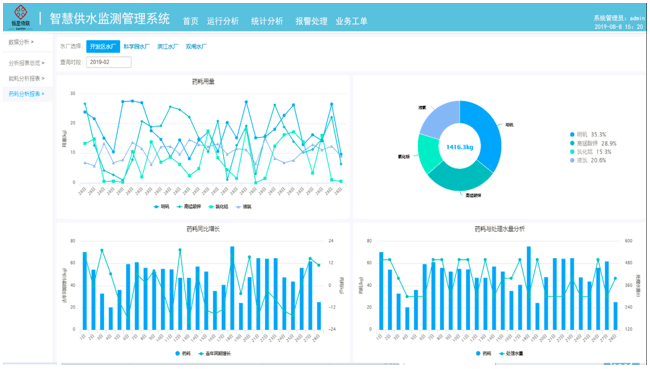Open the 统计分析 top menu

coord(267,21)
